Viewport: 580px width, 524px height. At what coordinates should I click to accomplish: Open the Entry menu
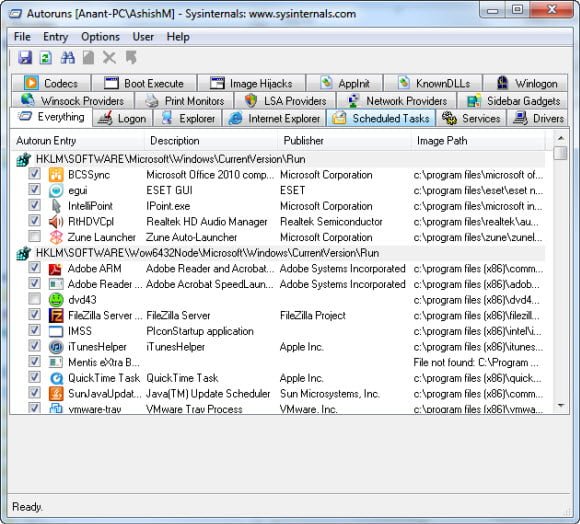pyautogui.click(x=55, y=37)
